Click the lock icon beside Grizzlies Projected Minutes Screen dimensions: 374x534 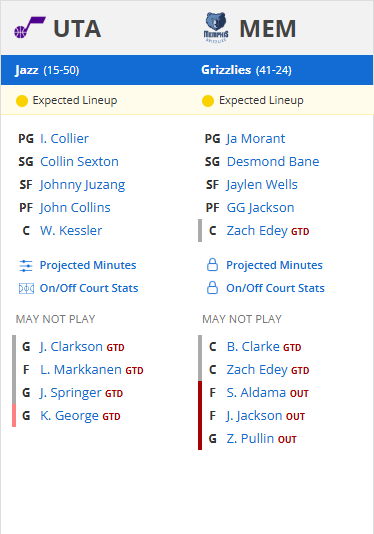213,265
